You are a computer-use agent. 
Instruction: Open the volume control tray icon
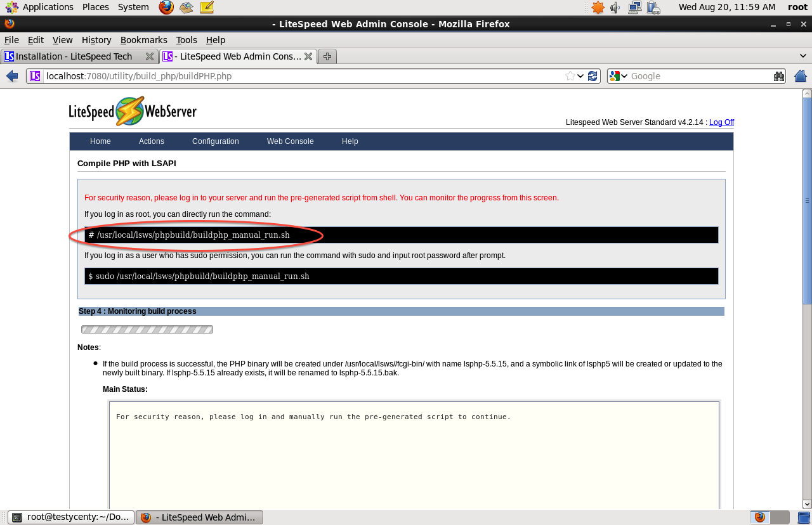point(615,7)
